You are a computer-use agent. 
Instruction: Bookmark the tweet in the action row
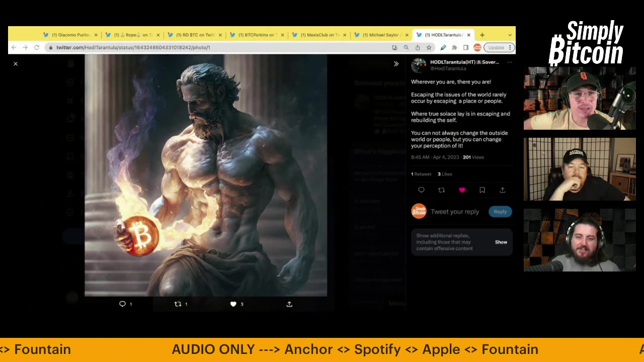482,190
